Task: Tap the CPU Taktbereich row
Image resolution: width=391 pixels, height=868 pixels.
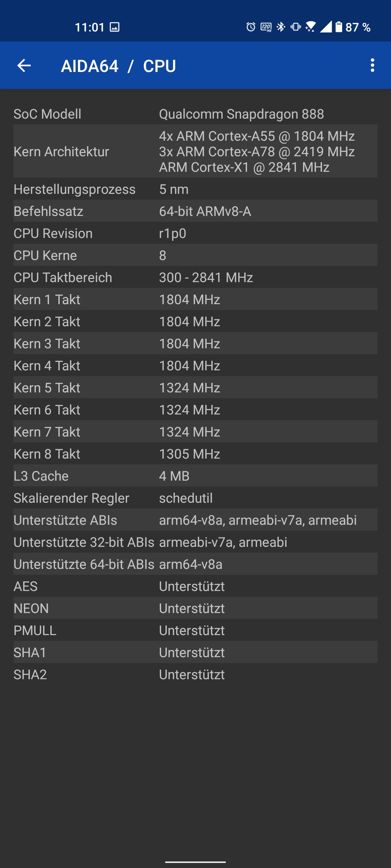Action: (195, 277)
